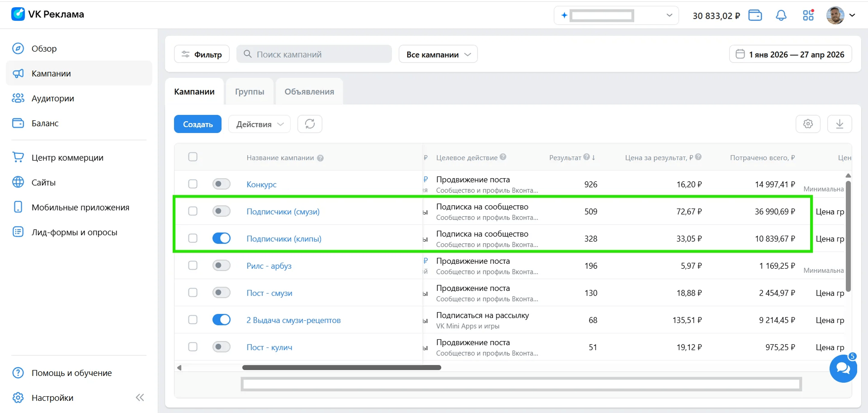Click the Фильтр button
This screenshot has height=413, width=868.
pos(202,54)
